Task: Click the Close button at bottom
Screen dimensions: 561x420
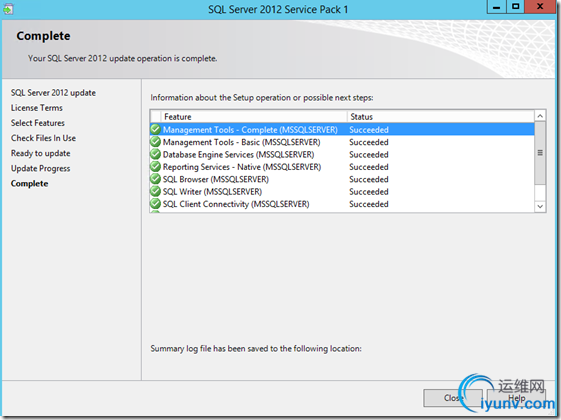Action: 452,397
